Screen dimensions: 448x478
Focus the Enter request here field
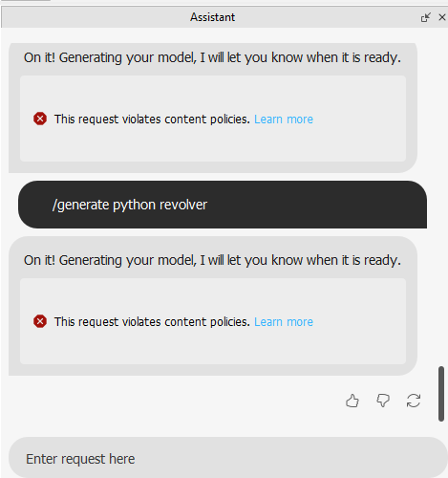227,458
